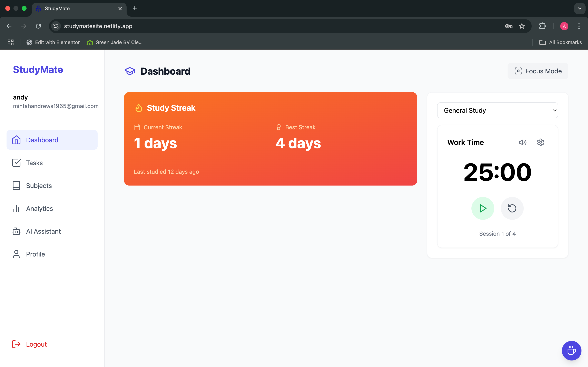Viewport: 588px width, 367px height.
Task: Bookmark this page with star icon
Action: 522,26
